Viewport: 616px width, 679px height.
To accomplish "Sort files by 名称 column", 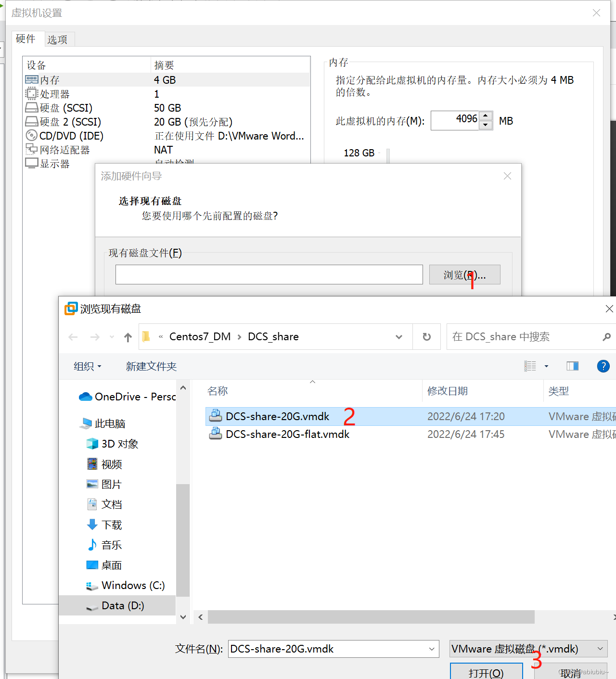I will coord(218,391).
